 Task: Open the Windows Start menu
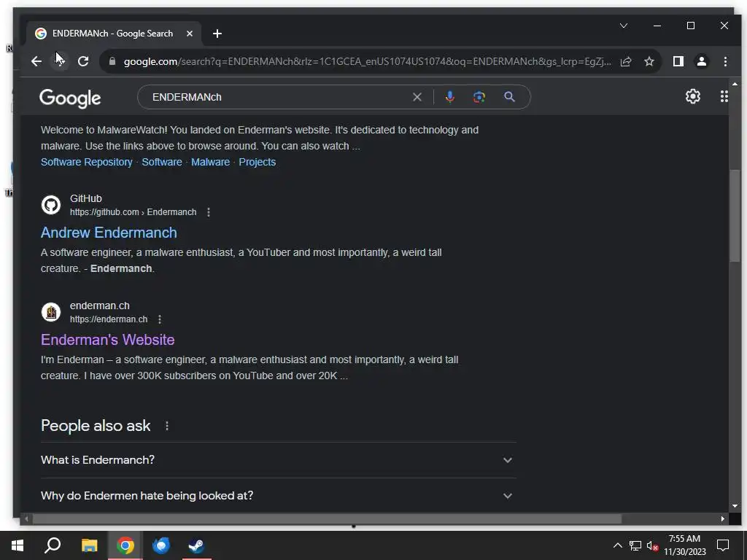point(18,545)
